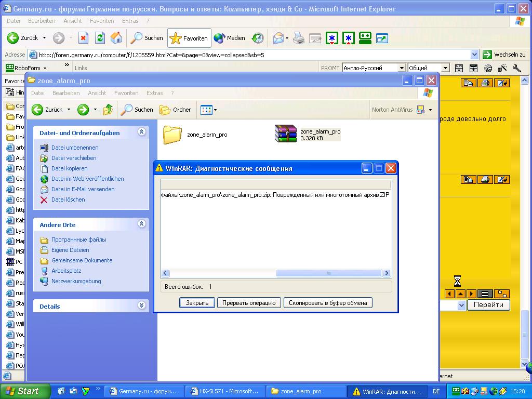532x399 pixels.
Task: Click the Messenger icon in IE toolbar
Action: [382, 38]
